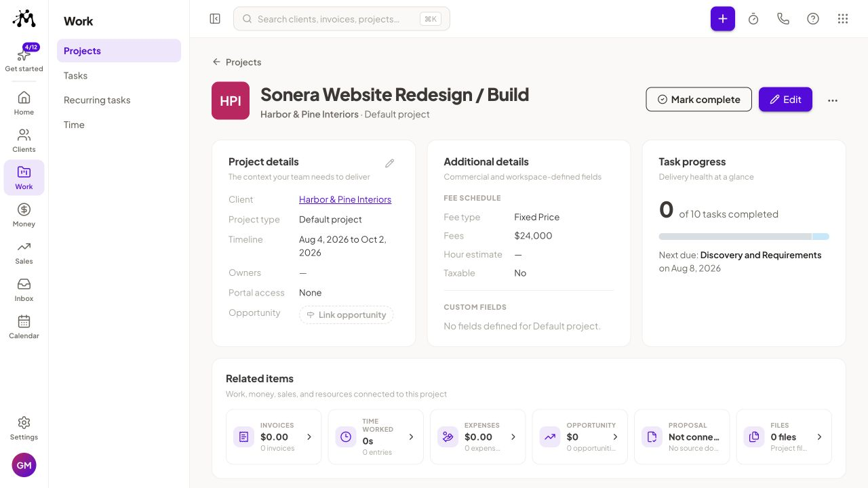The height and width of the screenshot is (488, 868).
Task: Open the Calendar
Action: coord(24,327)
